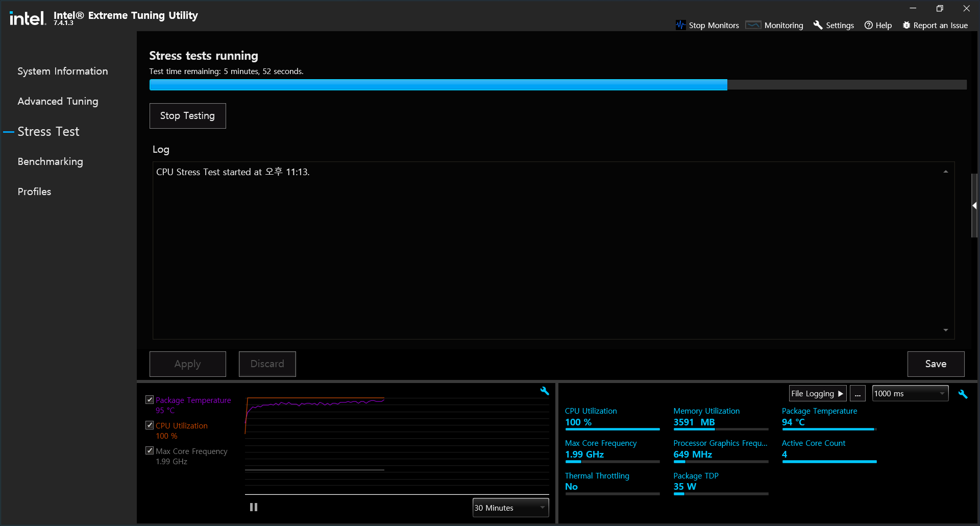
Task: Click the log entry 'CPU Stress Test started'
Action: (233, 172)
